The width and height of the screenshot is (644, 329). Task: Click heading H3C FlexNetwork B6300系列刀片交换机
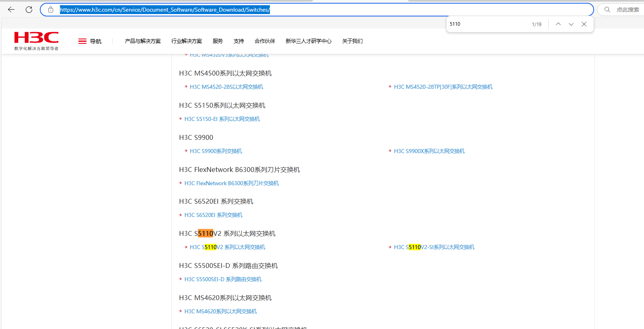(239, 170)
